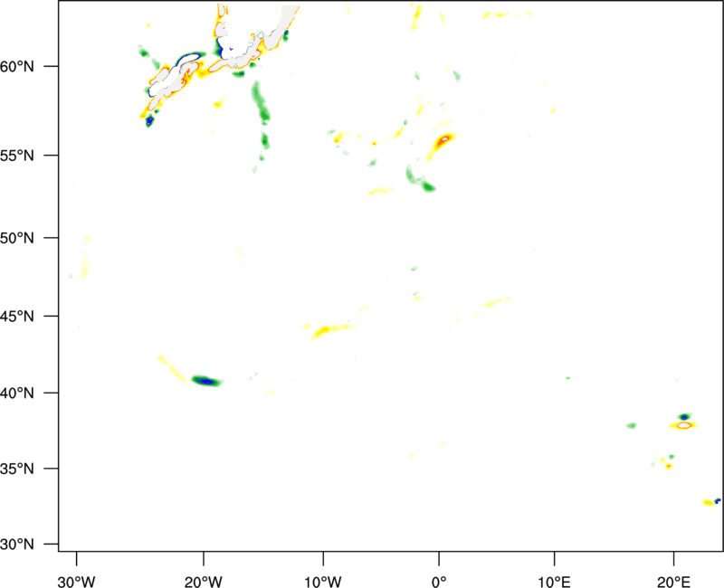Click the 40°N latitude label
The width and height of the screenshot is (724, 588).
pyautogui.click(x=17, y=394)
